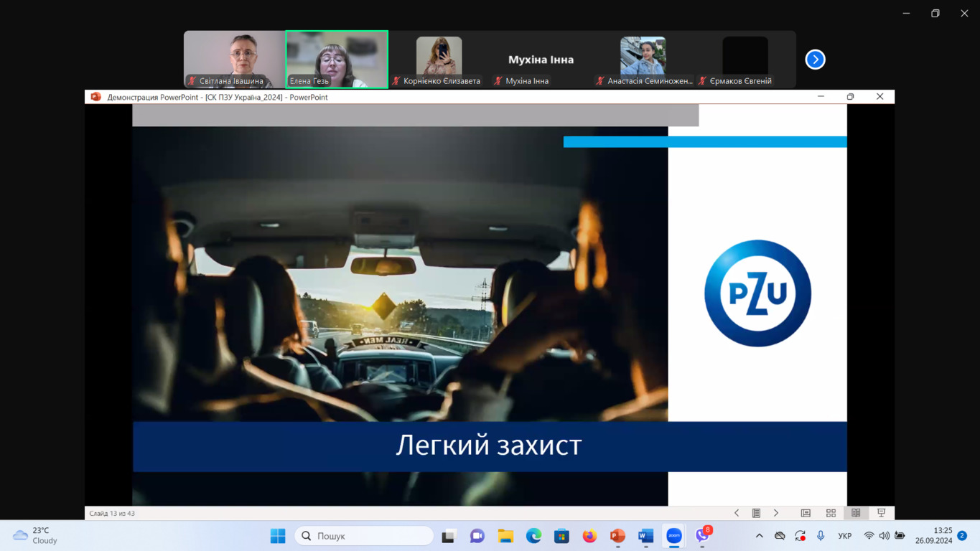Screen dimensions: 980x551
Task: Open slide menu icon in PowerPoint status bar
Action: [x=756, y=513]
